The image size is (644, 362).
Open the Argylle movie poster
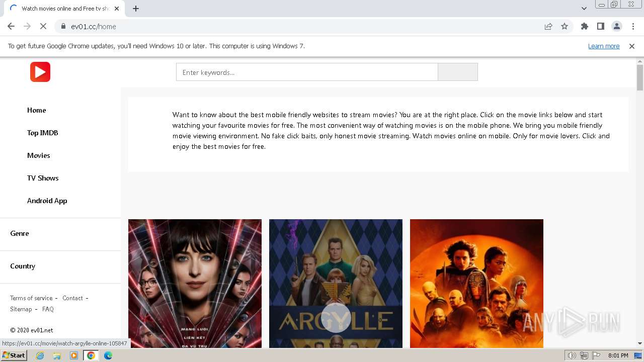click(336, 283)
